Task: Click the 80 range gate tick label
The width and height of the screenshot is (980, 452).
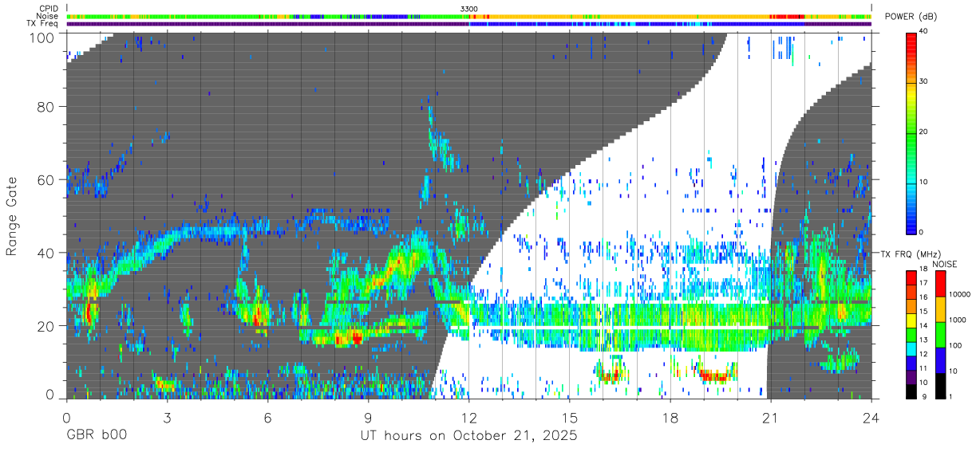Action: [x=45, y=107]
